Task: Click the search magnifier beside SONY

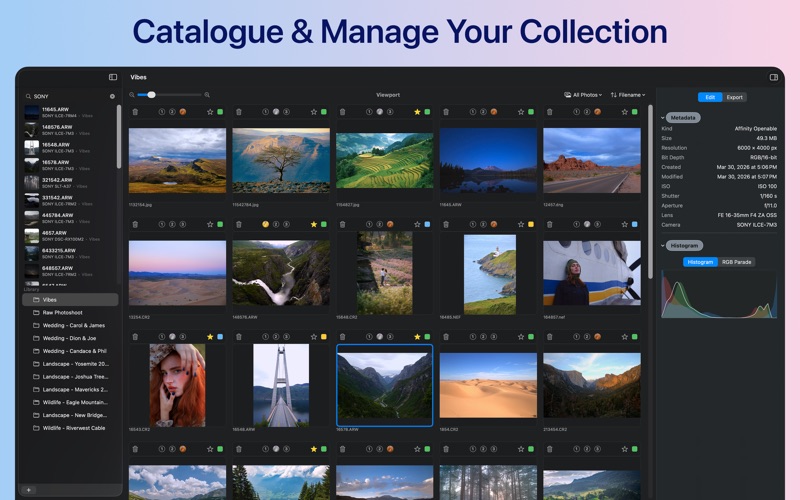Action: click(29, 96)
